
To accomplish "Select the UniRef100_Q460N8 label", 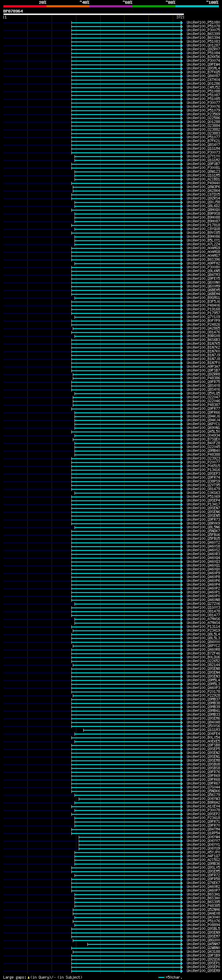I will tap(203, 600).
